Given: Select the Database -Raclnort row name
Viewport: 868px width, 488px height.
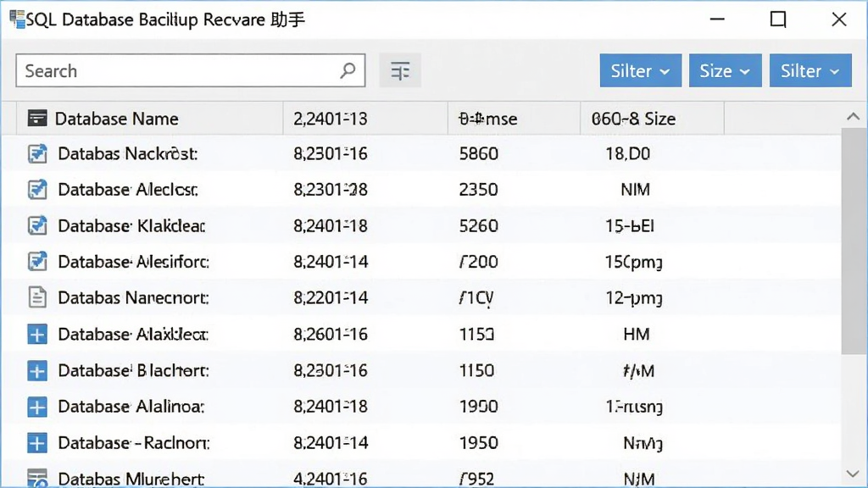Looking at the screenshot, I should pyautogui.click(x=133, y=442).
